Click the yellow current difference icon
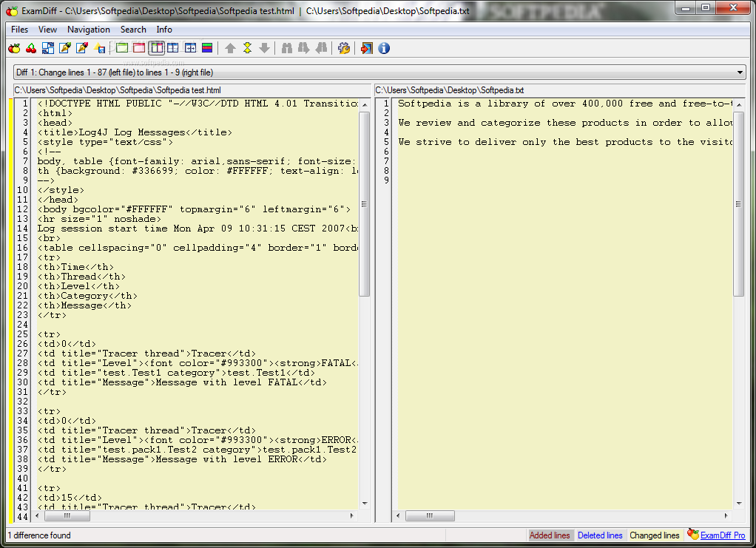Screen dimensions: 756x548 click(x=247, y=48)
